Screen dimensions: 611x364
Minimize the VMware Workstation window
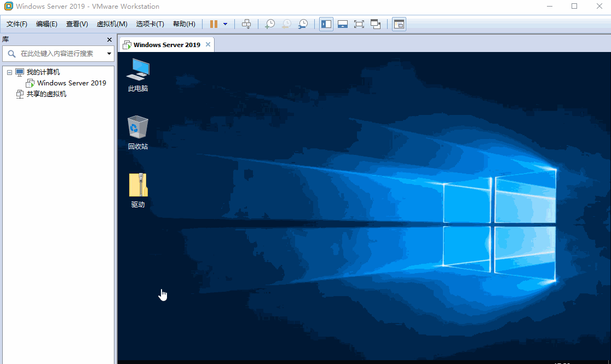tap(550, 6)
